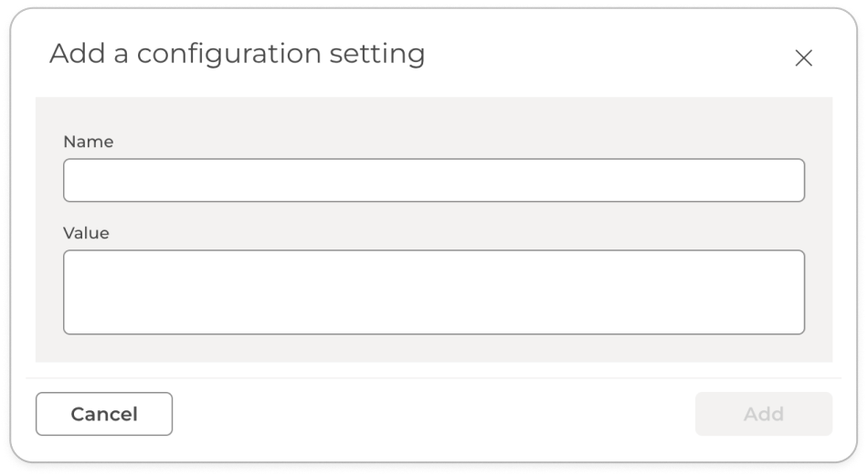The width and height of the screenshot is (868, 476).
Task: Place cursor in the setting Value box
Action: click(x=434, y=292)
